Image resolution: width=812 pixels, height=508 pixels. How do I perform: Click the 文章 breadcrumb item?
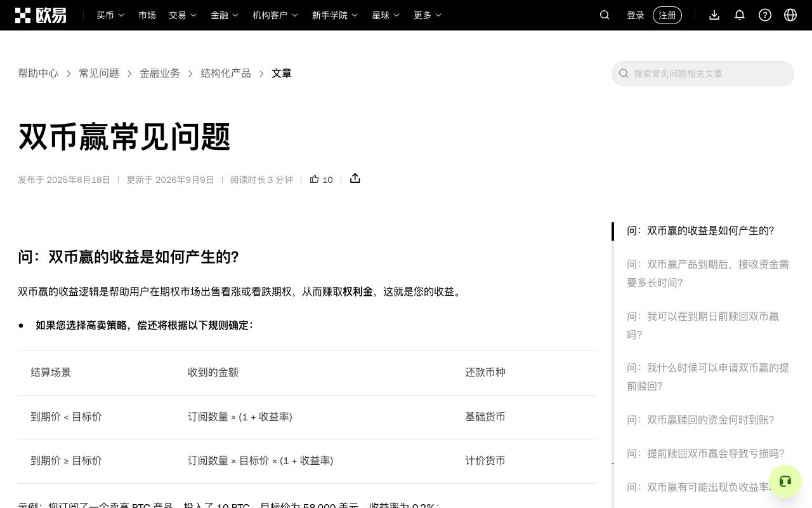[282, 74]
